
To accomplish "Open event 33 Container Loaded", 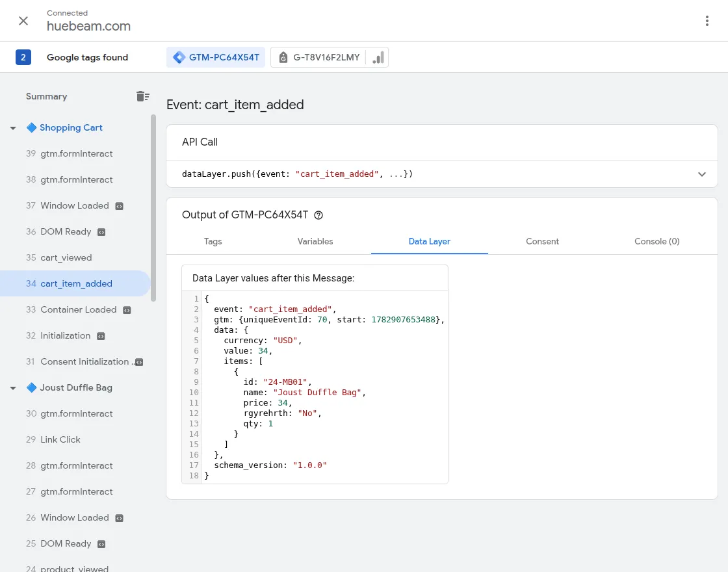I will point(75,309).
